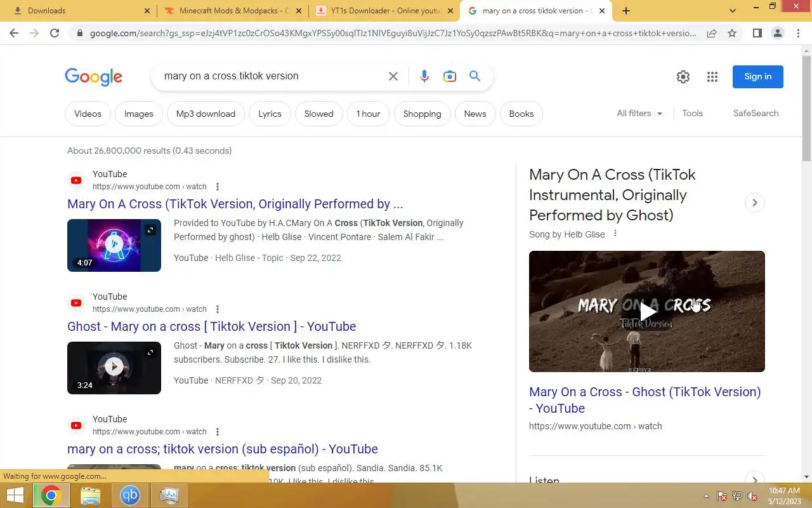Focus the browser address bar

pos(392,33)
